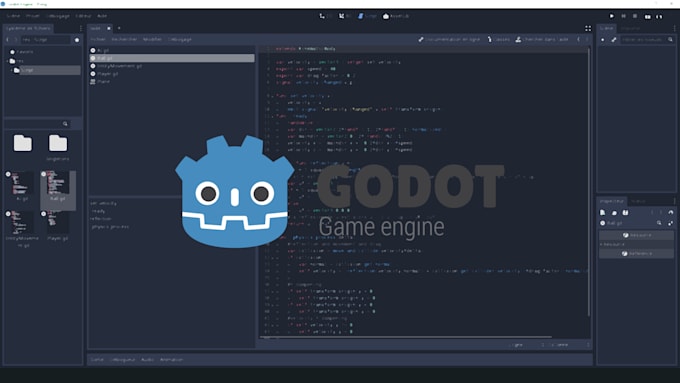Image resolution: width=680 pixels, height=383 pixels.
Task: Open Sortie bottom panel
Action: [x=97, y=360]
